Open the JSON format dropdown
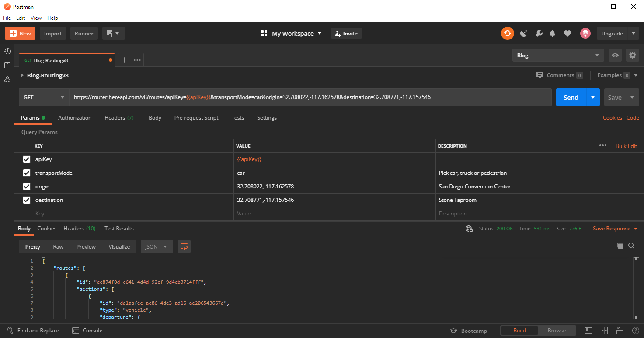This screenshot has height=338, width=644. click(156, 246)
